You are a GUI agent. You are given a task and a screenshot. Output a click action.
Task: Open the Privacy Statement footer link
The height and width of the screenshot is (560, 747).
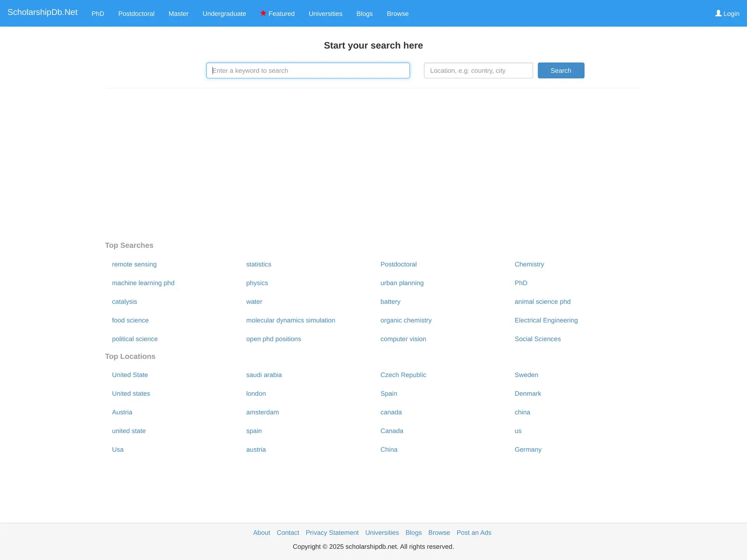[x=332, y=532]
